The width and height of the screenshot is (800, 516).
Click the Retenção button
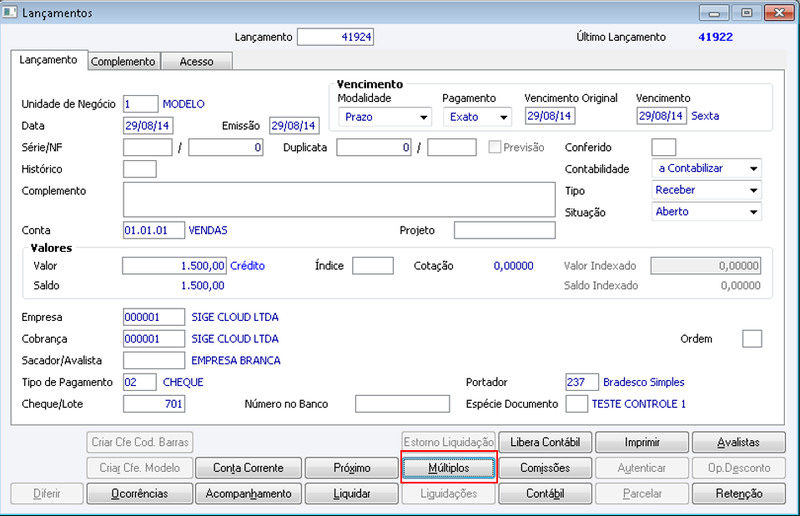739,494
